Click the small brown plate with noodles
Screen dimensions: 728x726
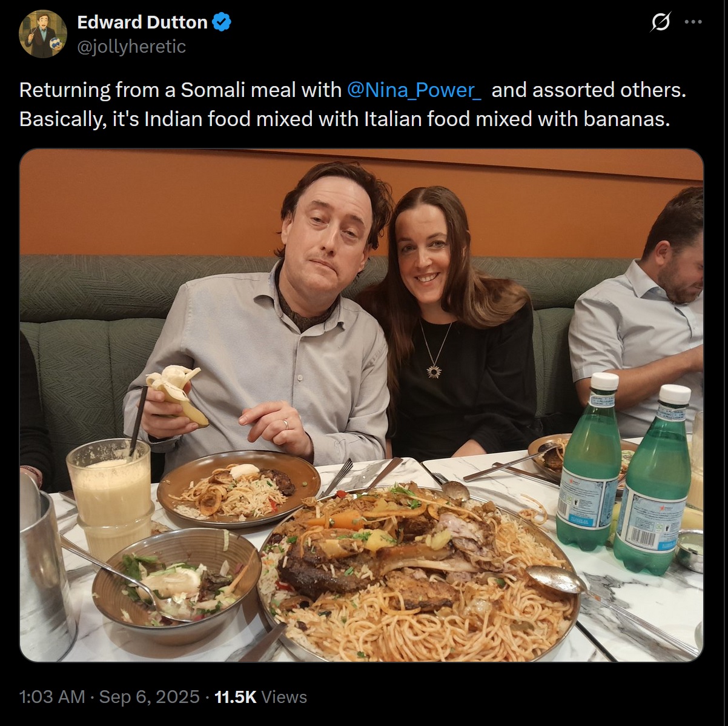pos(239,488)
